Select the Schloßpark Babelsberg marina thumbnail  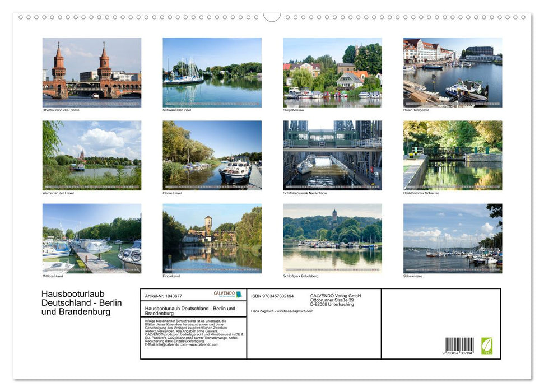pyautogui.click(x=332, y=238)
